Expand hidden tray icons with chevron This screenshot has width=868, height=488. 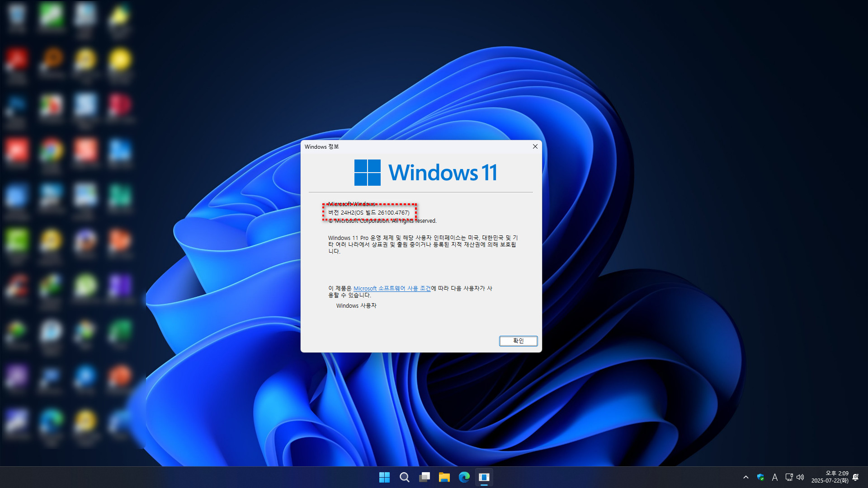pos(746,477)
